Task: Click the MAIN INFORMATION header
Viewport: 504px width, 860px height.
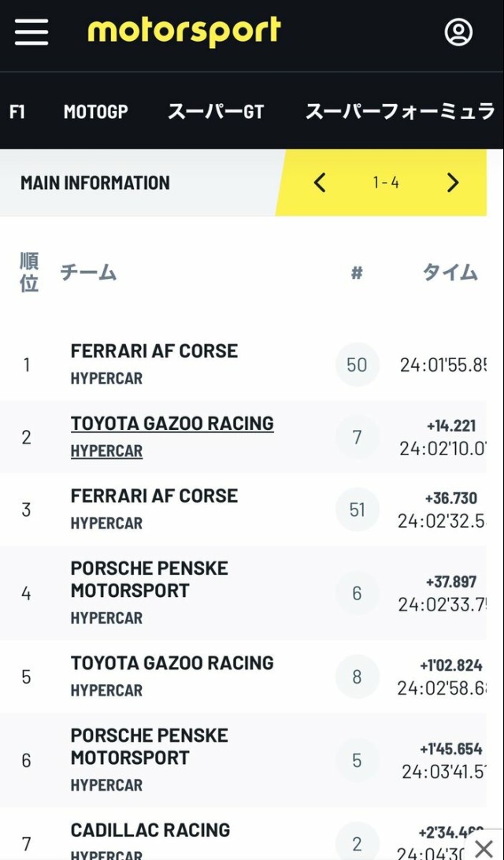Action: [95, 183]
